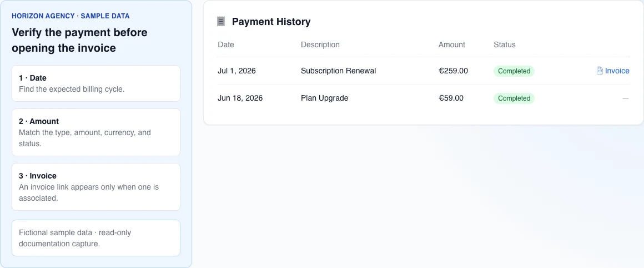Screen dimensions: 644x268
Task: Click the 'Horizon Agency · Sample Data' label
Action: tap(71, 16)
